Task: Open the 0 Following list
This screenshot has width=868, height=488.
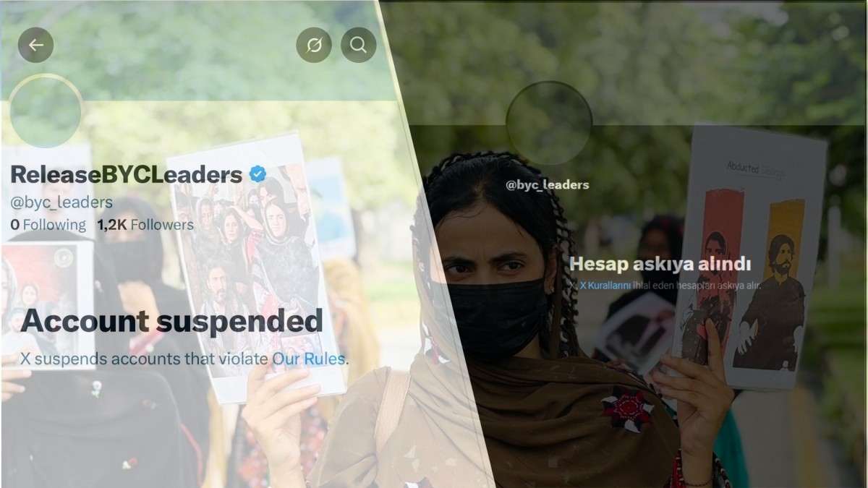Action: [48, 225]
